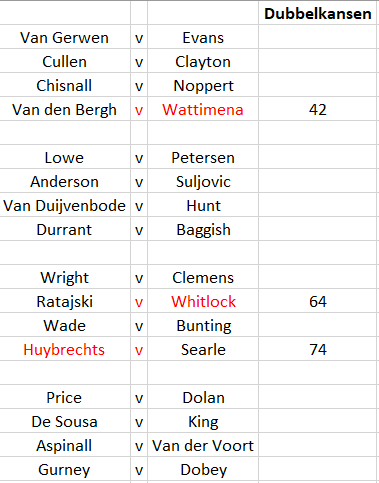This screenshot has width=379, height=483.
Task: Select the Suljovic cell
Action: tap(203, 181)
